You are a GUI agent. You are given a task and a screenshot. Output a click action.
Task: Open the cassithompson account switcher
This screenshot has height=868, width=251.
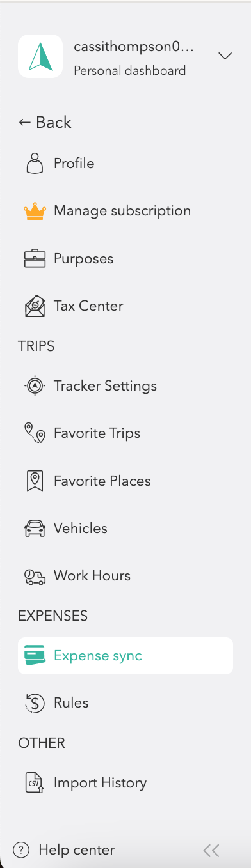tap(125, 56)
